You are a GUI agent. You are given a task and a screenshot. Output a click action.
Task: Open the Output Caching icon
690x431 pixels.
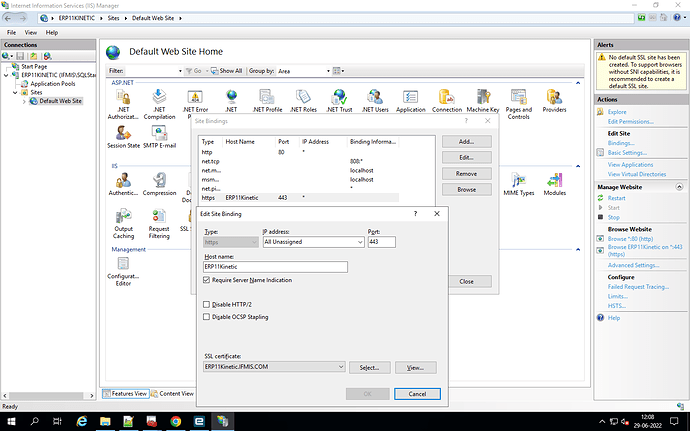pyautogui.click(x=123, y=224)
